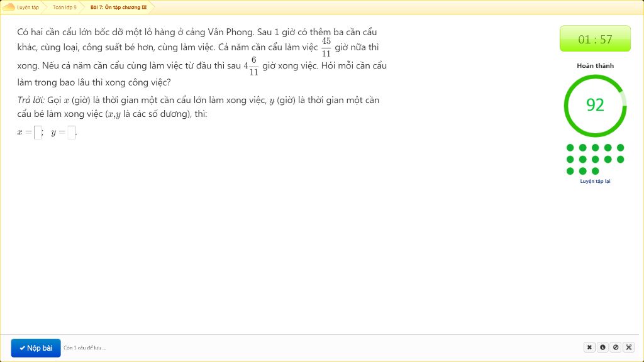Click the cloud Luyện tập breadcrumb icon
The height and width of the screenshot is (362, 644).
(x=9, y=7)
